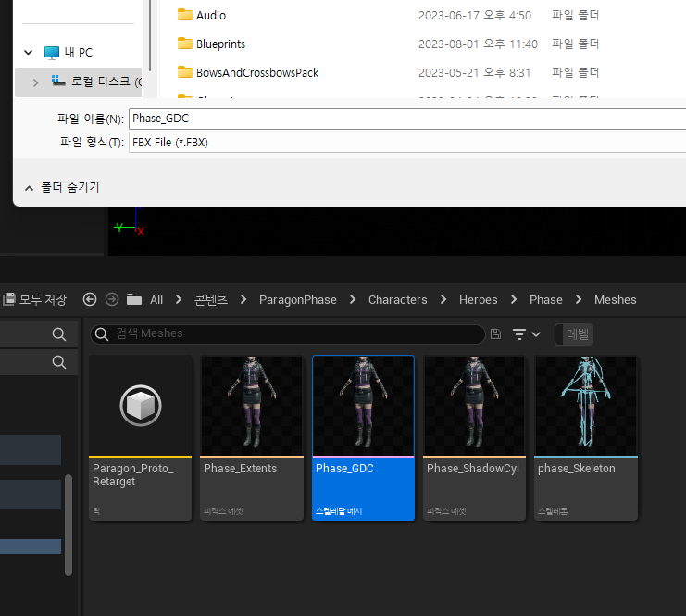Expand the 로컬 디스크 tree node
This screenshot has width=686, height=616.
35,82
